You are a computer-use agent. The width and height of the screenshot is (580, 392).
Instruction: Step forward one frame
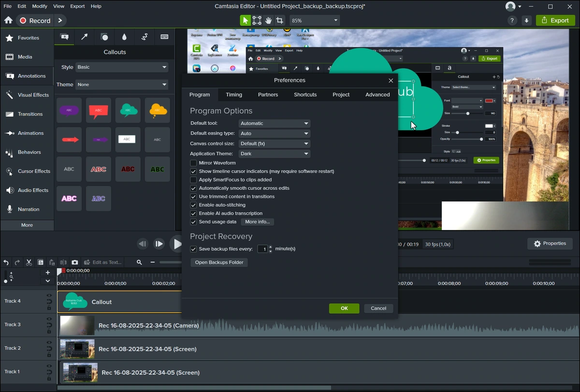click(159, 244)
